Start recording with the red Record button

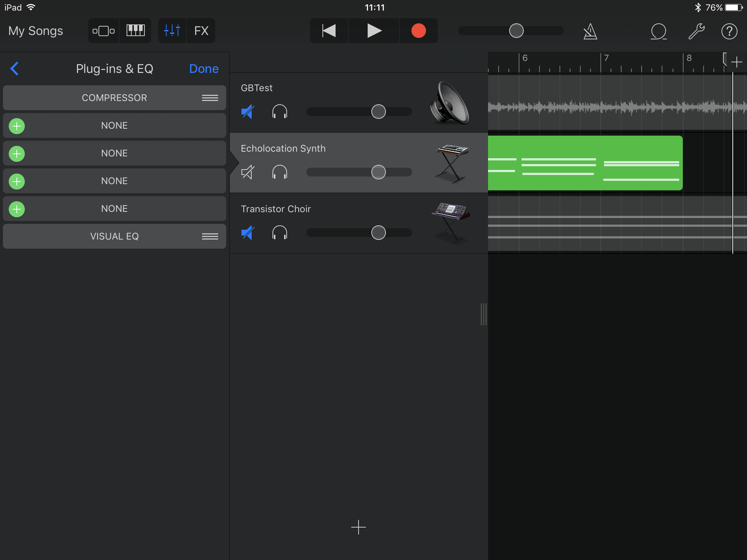[x=418, y=31]
